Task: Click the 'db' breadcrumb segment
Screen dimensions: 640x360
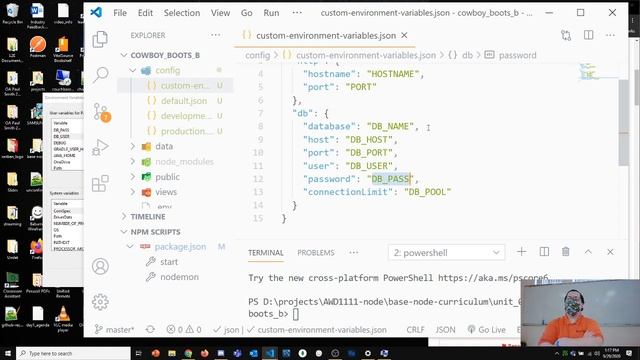Action: (x=467, y=55)
